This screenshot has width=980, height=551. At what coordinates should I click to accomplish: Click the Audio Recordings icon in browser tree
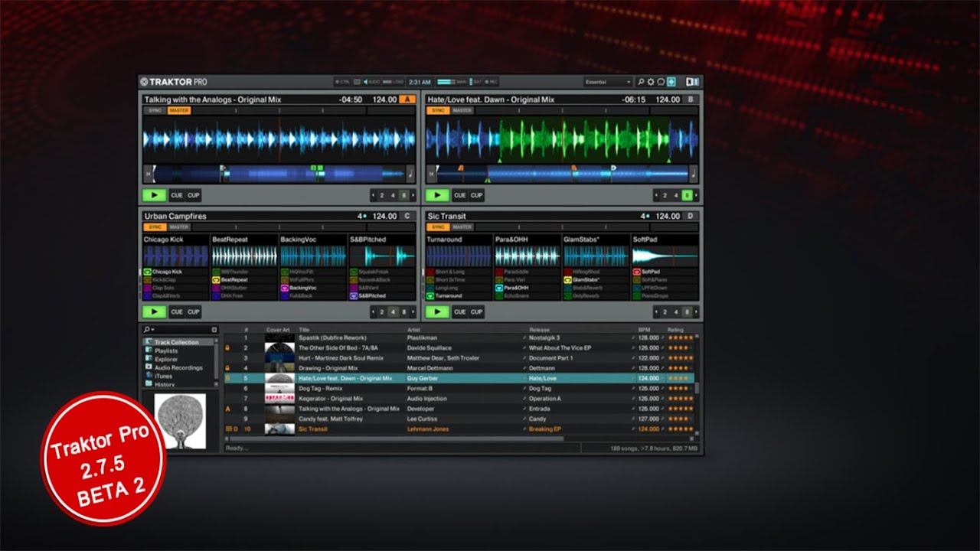pos(149,367)
